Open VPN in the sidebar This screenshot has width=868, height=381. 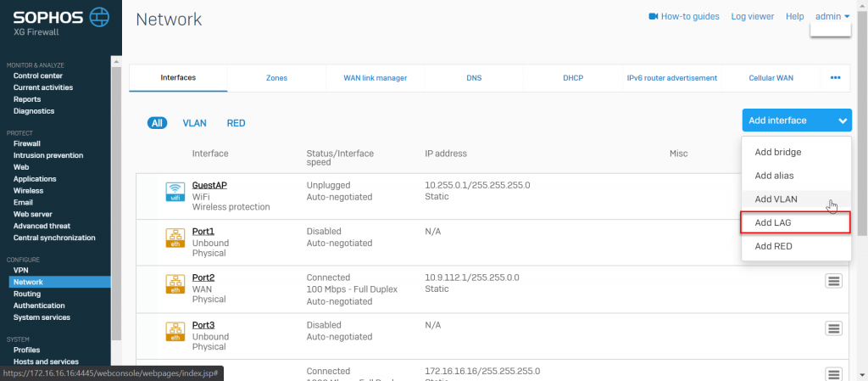[x=21, y=270]
